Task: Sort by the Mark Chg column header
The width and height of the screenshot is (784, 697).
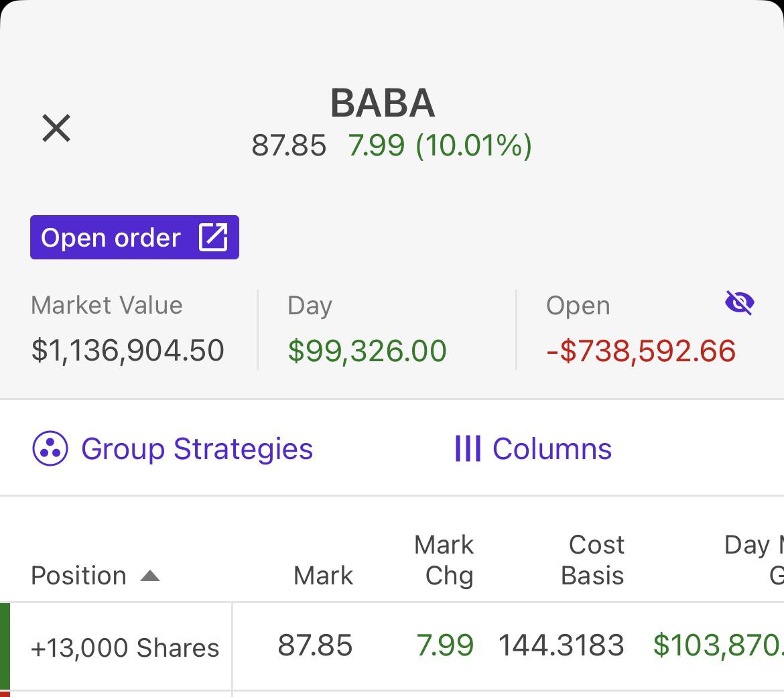Action: [444, 560]
